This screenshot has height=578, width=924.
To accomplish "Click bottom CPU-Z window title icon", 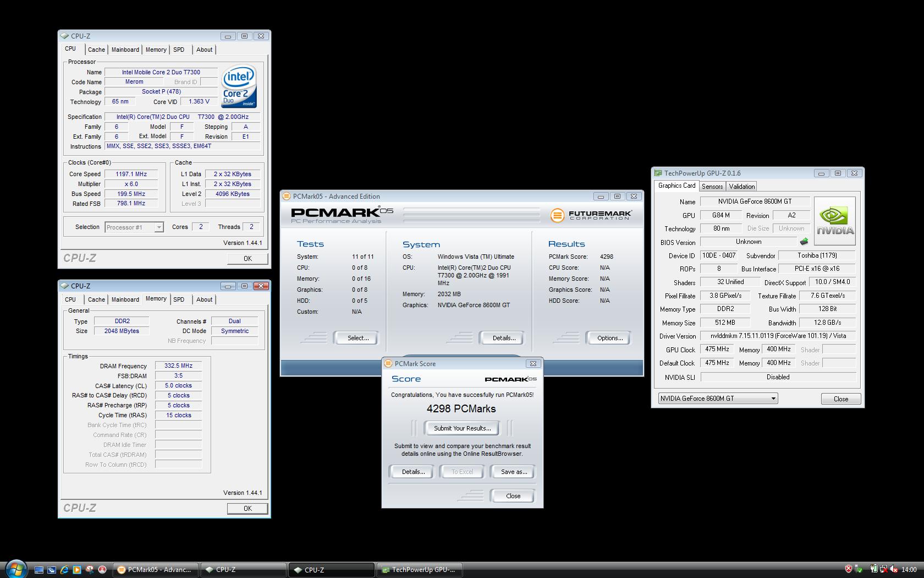I will click(65, 286).
